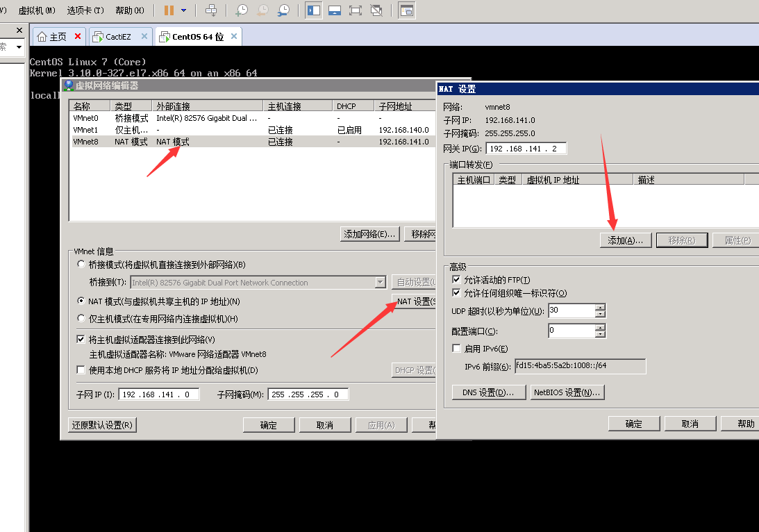Image resolution: width=759 pixels, height=532 pixels.
Task: Expand the 桥接到 network adapter dropdown
Action: 380,283
